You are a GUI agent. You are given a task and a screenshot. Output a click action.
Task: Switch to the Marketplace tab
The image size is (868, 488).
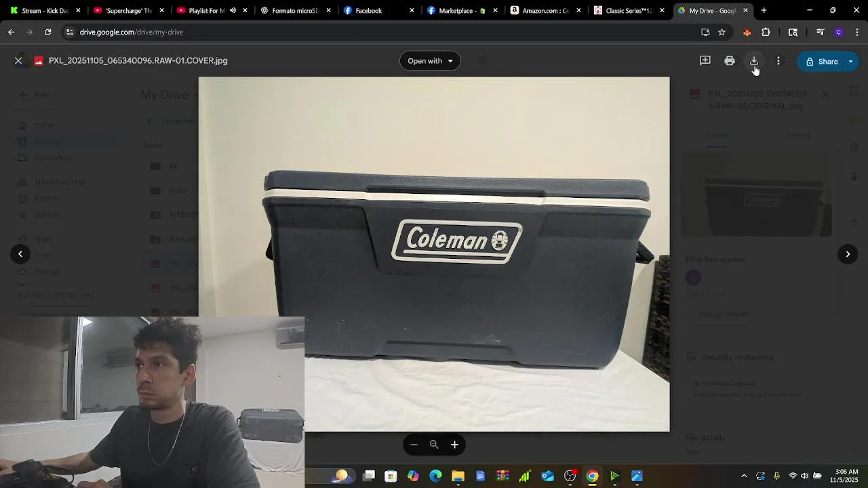(456, 11)
